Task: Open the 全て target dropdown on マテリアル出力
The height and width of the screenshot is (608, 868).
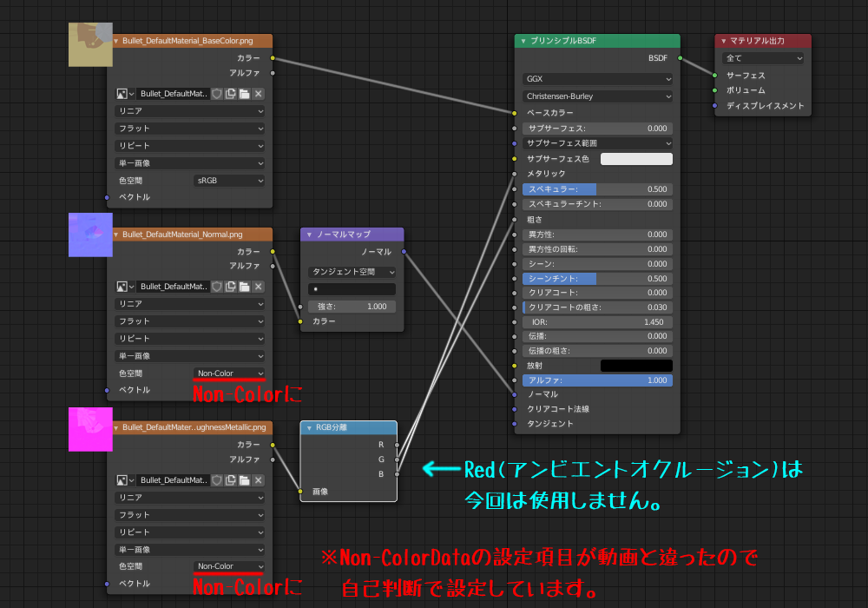Action: click(762, 57)
